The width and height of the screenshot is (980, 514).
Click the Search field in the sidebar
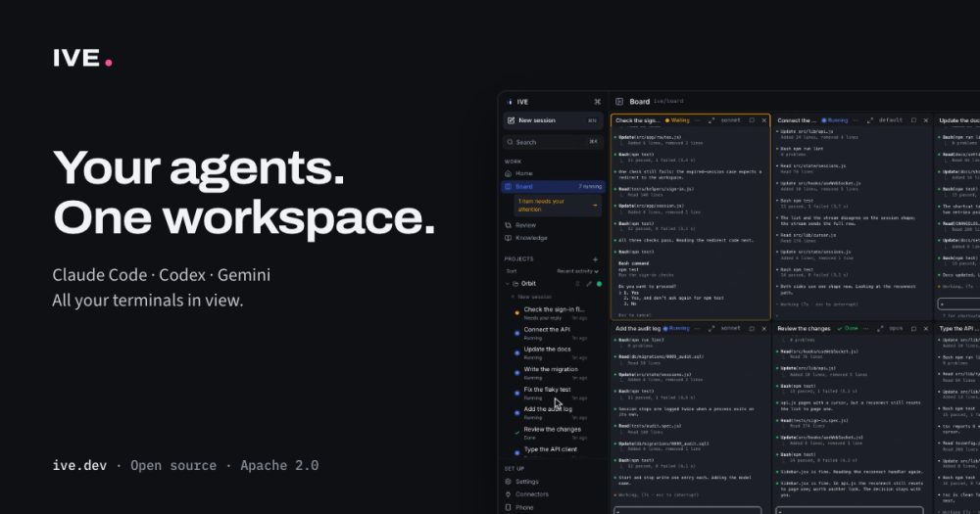[x=553, y=142]
